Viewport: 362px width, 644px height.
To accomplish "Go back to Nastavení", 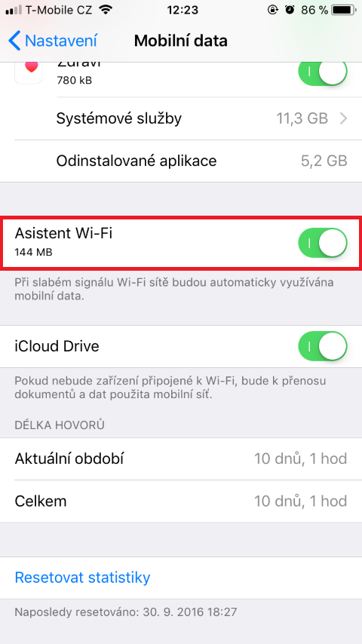I will click(x=53, y=41).
